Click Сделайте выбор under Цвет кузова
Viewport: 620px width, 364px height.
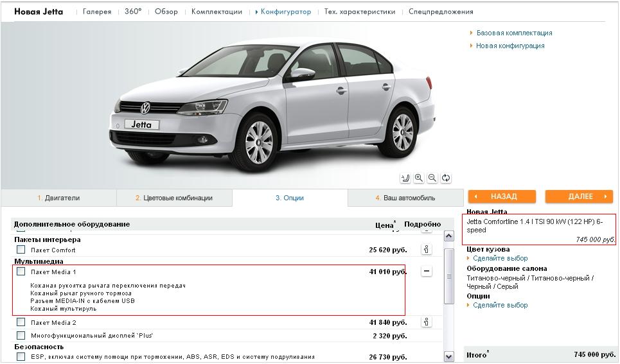(x=500, y=258)
